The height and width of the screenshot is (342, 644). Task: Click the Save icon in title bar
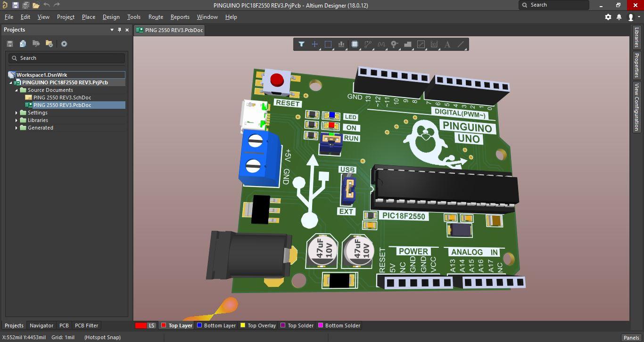pyautogui.click(x=15, y=5)
